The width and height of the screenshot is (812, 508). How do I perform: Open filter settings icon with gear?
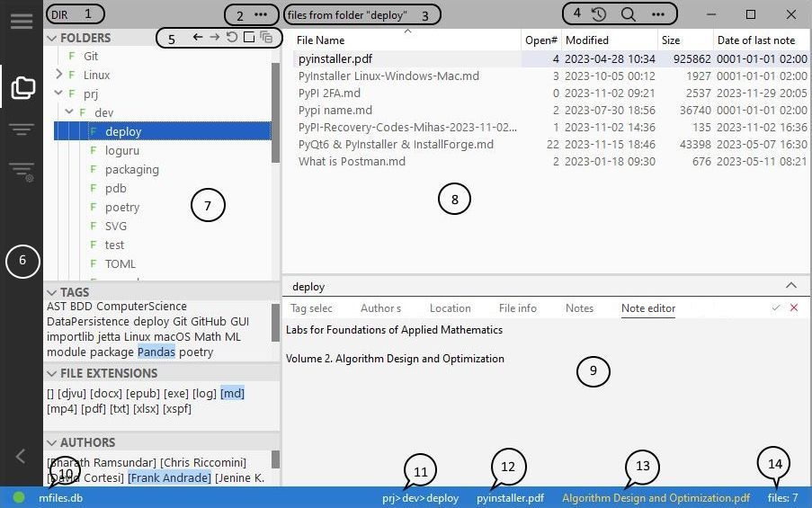[x=22, y=172]
